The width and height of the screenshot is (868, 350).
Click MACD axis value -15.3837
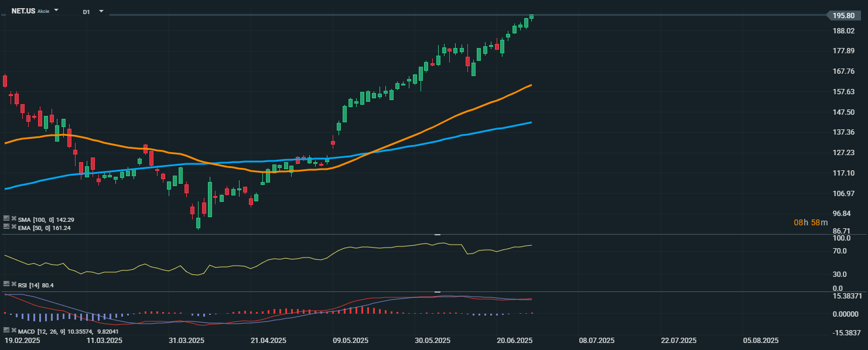click(x=847, y=332)
